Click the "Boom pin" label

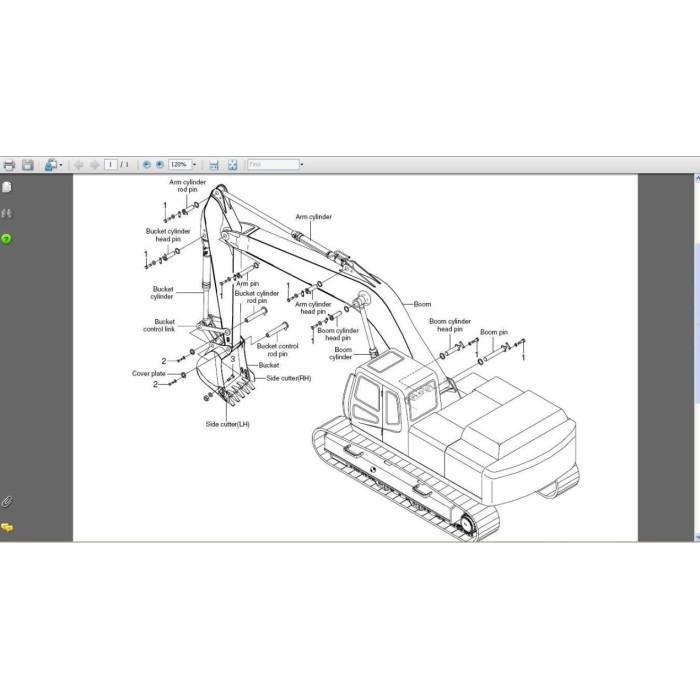pyautogui.click(x=494, y=332)
